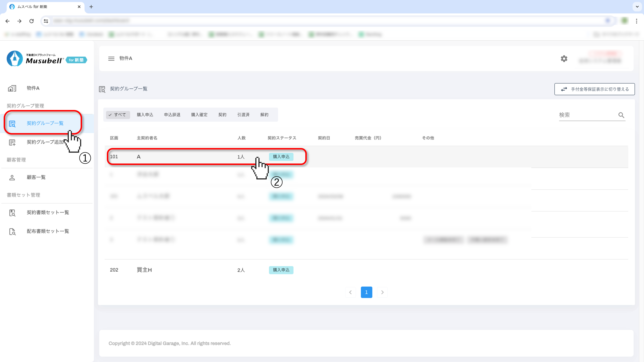Open the 買主H contract group row
The height and width of the screenshot is (362, 644).
click(144, 270)
